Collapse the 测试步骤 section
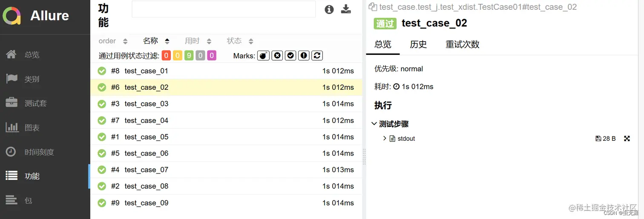644x219 pixels. pos(390,124)
